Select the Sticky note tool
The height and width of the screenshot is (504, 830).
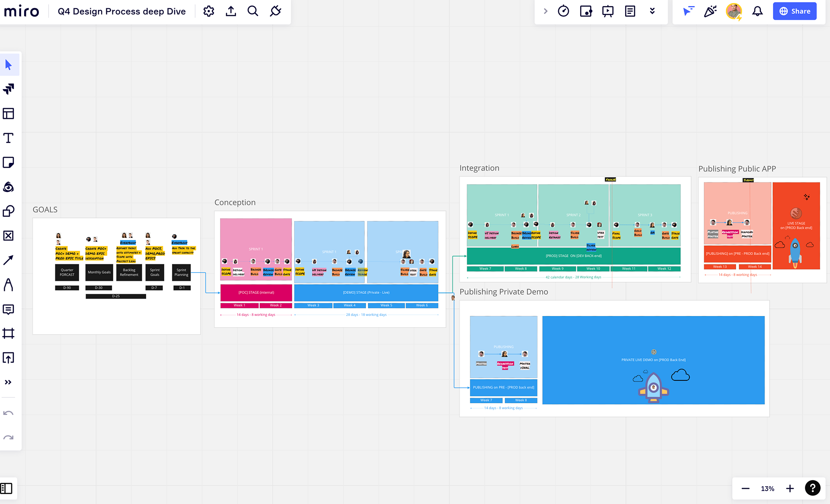click(x=9, y=163)
